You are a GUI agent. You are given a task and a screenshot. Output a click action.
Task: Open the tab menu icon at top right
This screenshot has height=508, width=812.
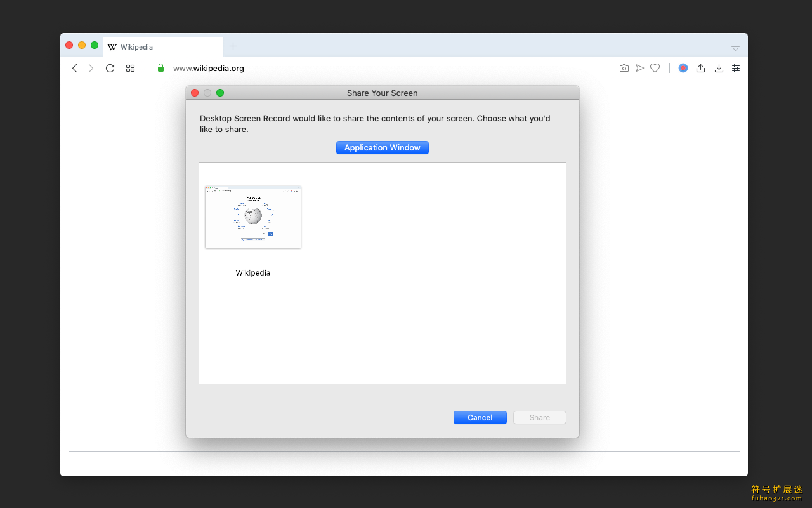(x=735, y=47)
